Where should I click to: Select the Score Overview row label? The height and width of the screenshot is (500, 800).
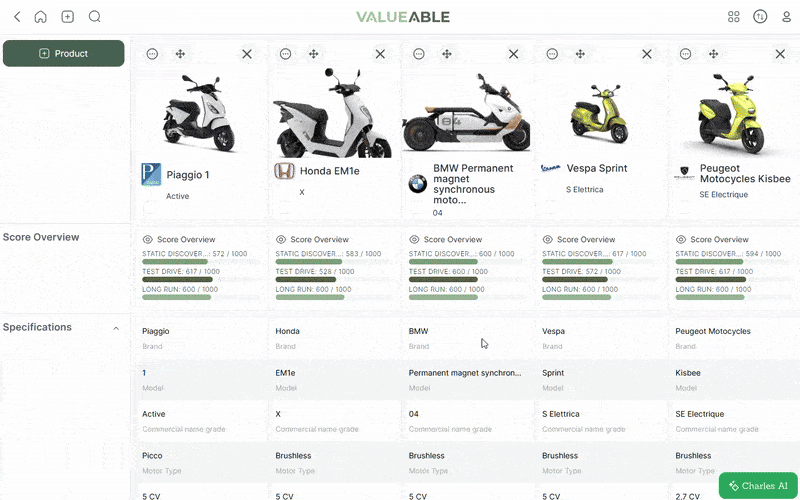[41, 238]
